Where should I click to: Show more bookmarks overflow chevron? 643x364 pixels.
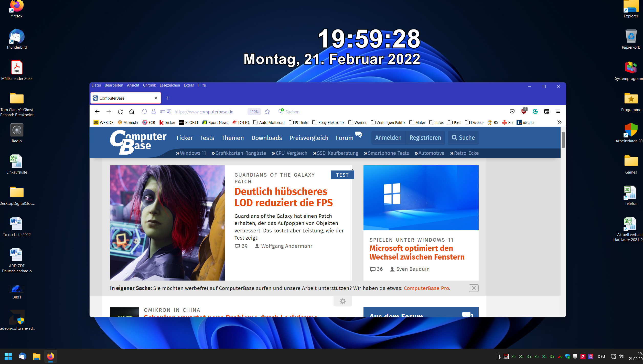point(559,122)
